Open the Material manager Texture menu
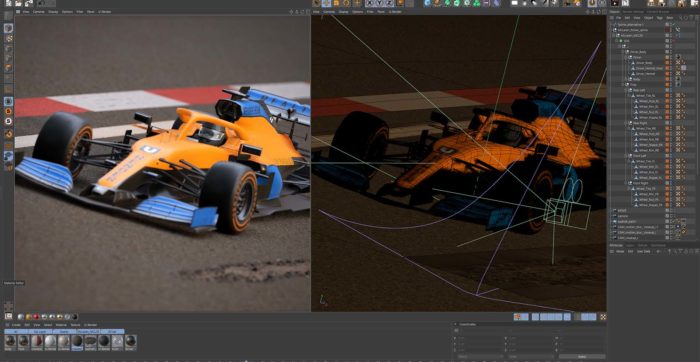This screenshot has width=700, height=362. (75, 325)
